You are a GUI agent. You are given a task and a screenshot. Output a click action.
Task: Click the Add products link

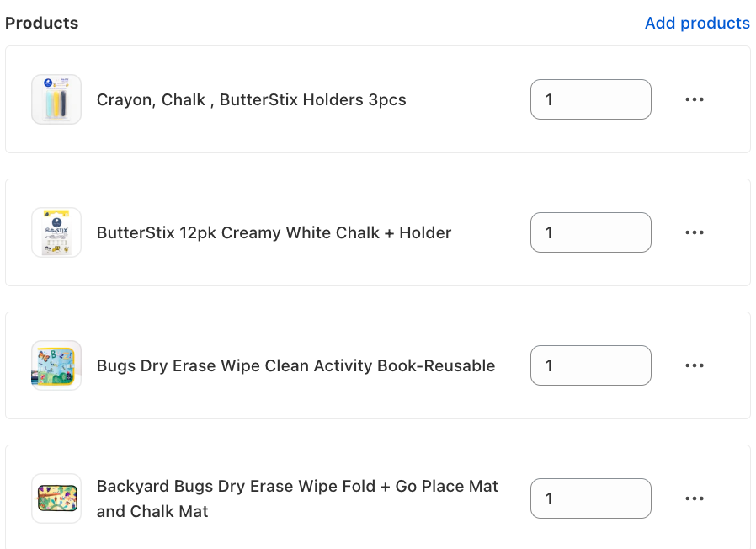pos(697,23)
